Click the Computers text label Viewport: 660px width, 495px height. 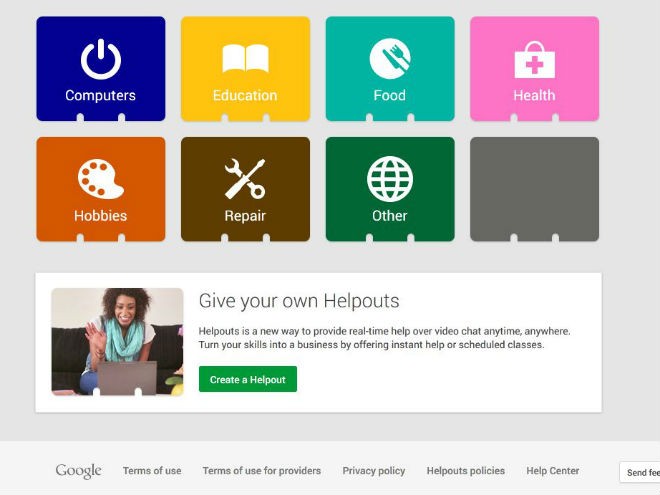pyautogui.click(x=101, y=95)
